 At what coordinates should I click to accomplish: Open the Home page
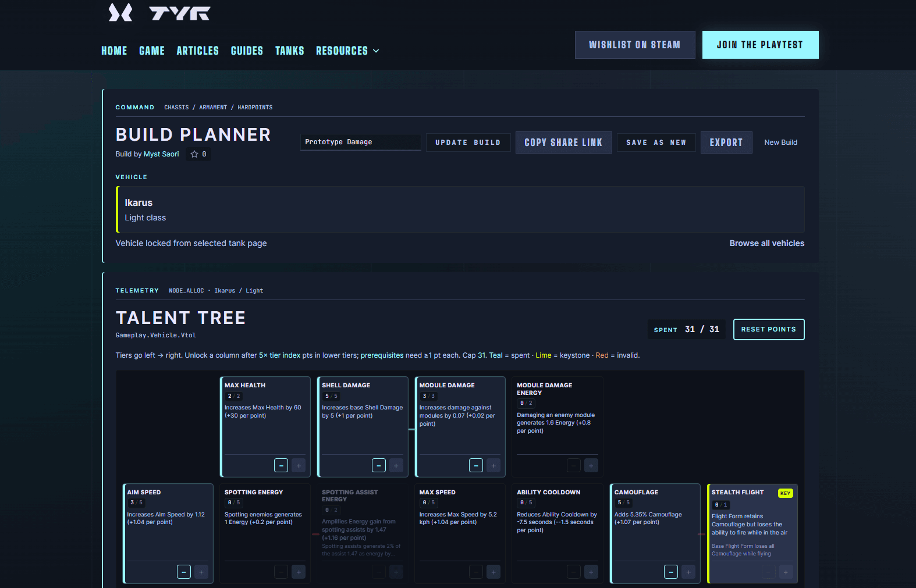pyautogui.click(x=114, y=51)
